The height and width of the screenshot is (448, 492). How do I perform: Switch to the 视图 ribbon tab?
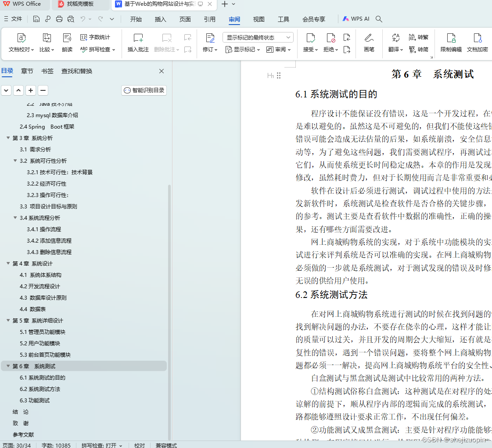pyautogui.click(x=259, y=19)
